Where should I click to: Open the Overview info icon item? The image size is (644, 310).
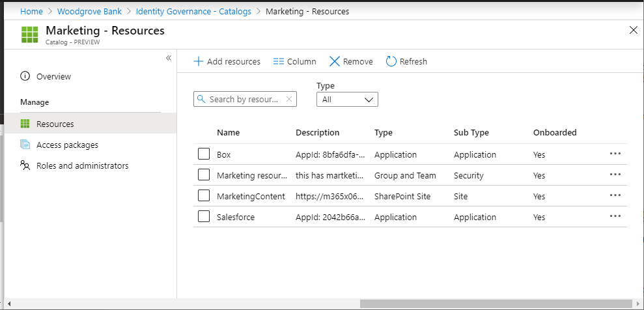click(x=25, y=77)
